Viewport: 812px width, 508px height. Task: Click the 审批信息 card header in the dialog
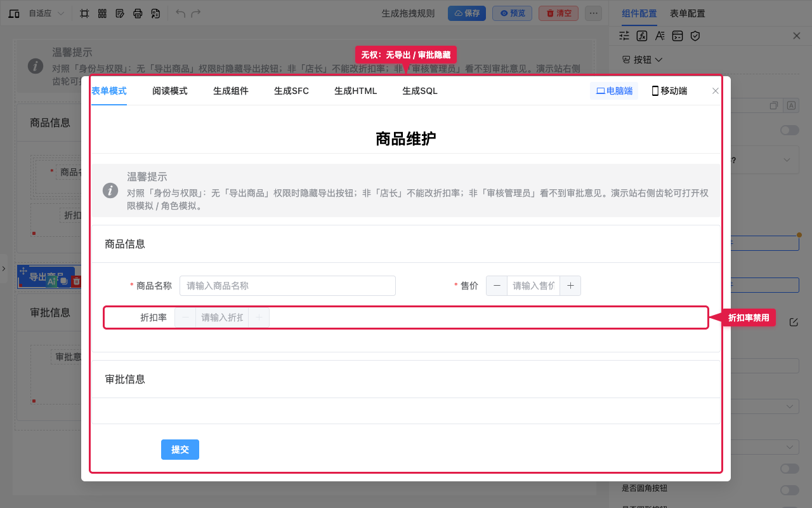coord(406,379)
